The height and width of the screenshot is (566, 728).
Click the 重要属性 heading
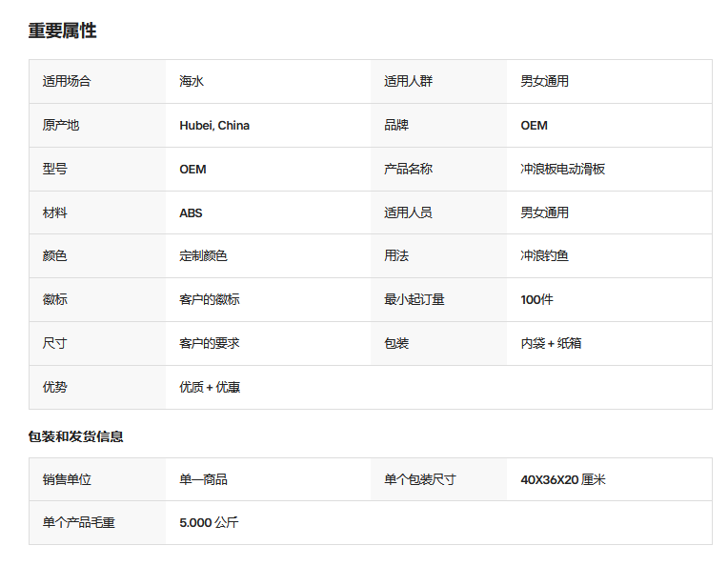click(62, 30)
